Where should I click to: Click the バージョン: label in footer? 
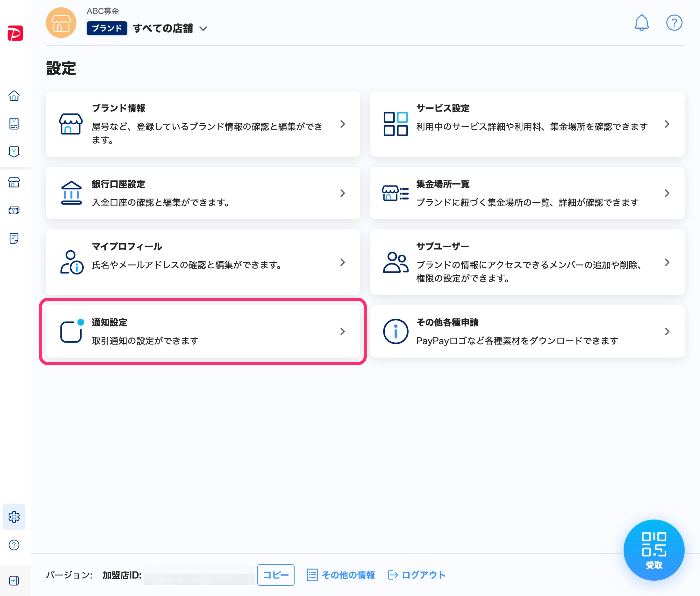tap(69, 575)
